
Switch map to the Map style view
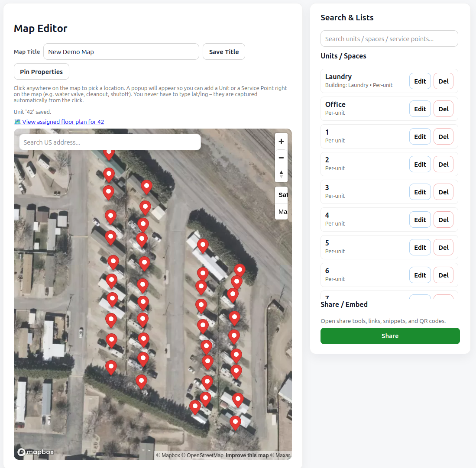tap(282, 212)
